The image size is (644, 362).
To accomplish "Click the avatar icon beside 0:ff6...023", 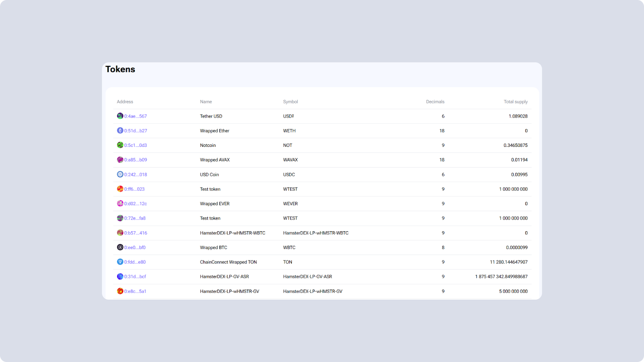I will point(120,189).
